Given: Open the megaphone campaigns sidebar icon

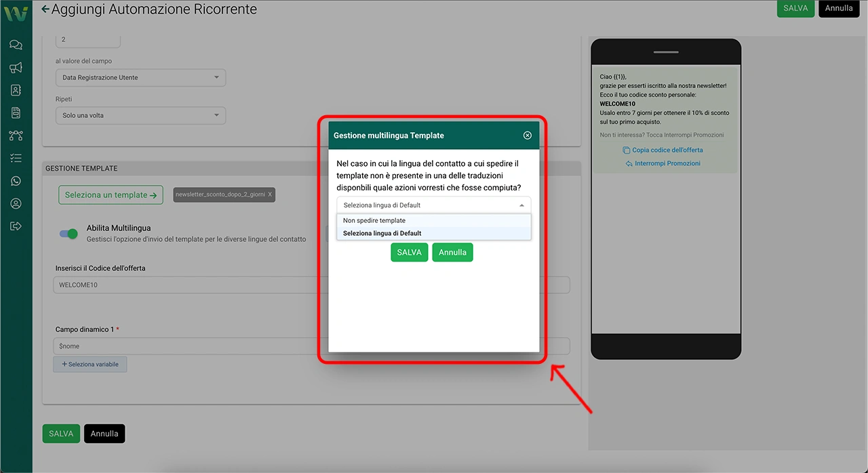Looking at the screenshot, I should 16,68.
